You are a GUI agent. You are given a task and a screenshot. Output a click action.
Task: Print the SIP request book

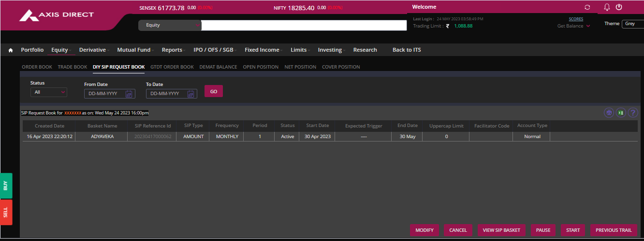point(609,113)
